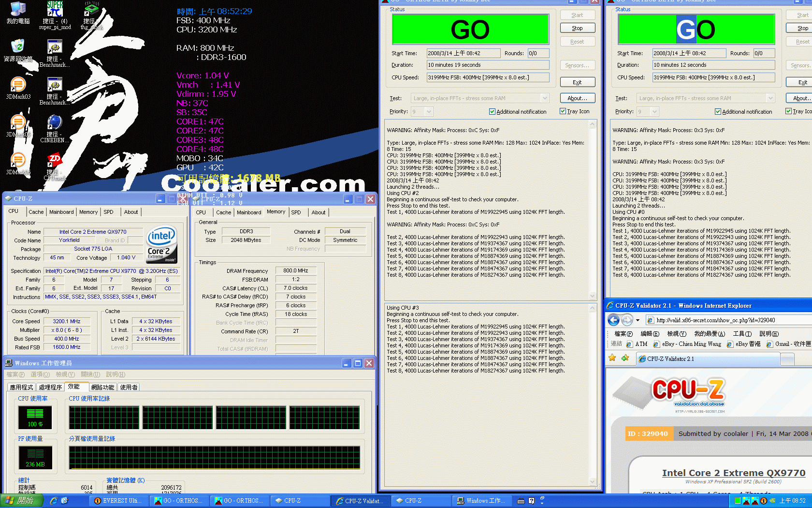
Task: Open the 資源回收筒 recycle bin icon
Action: (18, 51)
